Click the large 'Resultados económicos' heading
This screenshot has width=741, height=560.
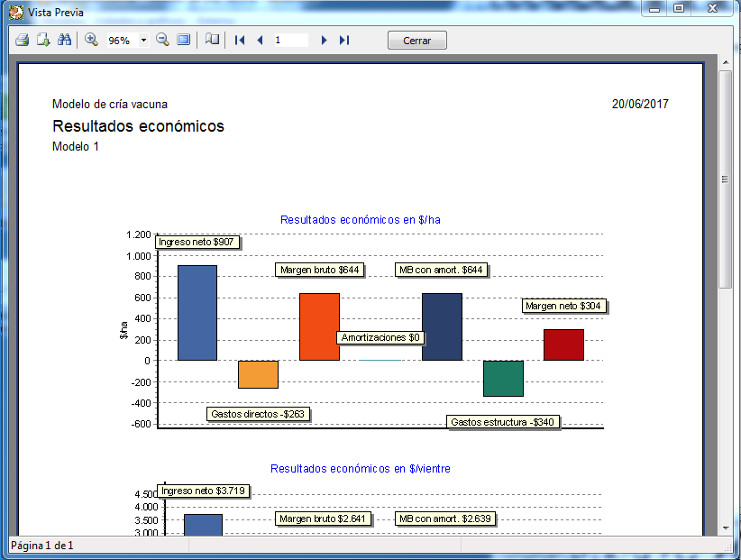click(138, 126)
